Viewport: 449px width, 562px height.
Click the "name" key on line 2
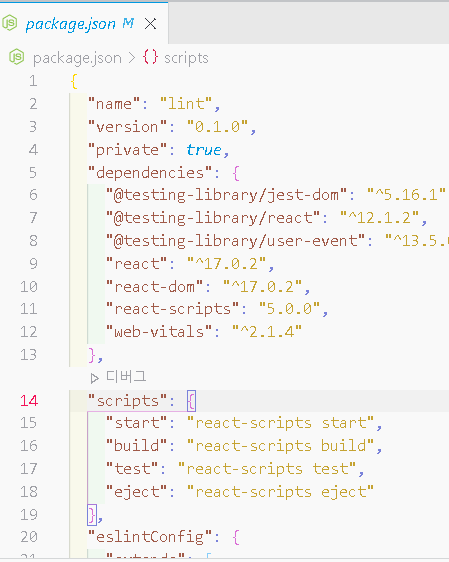click(x=114, y=104)
